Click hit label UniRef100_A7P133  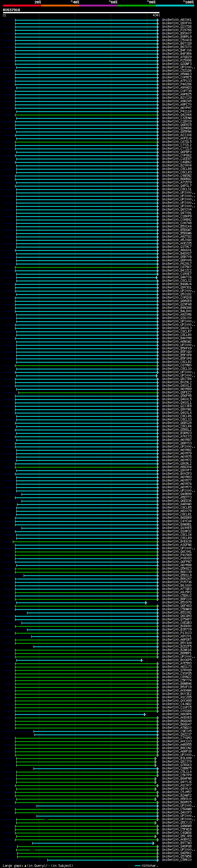pyautogui.click(x=176, y=81)
